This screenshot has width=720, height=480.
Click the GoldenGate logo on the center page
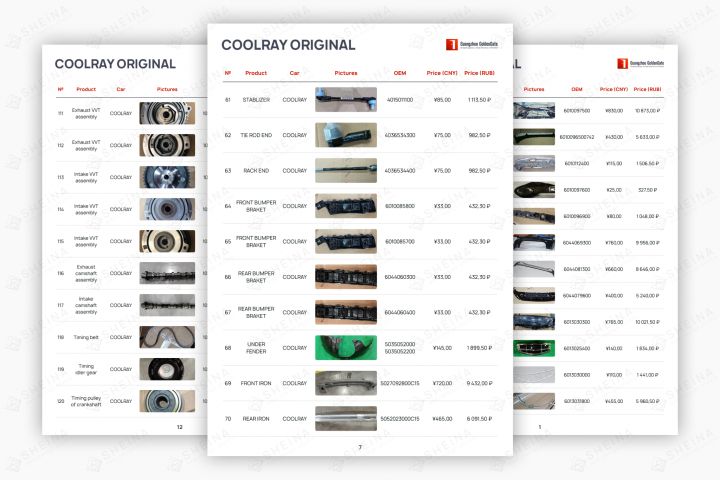pos(472,44)
